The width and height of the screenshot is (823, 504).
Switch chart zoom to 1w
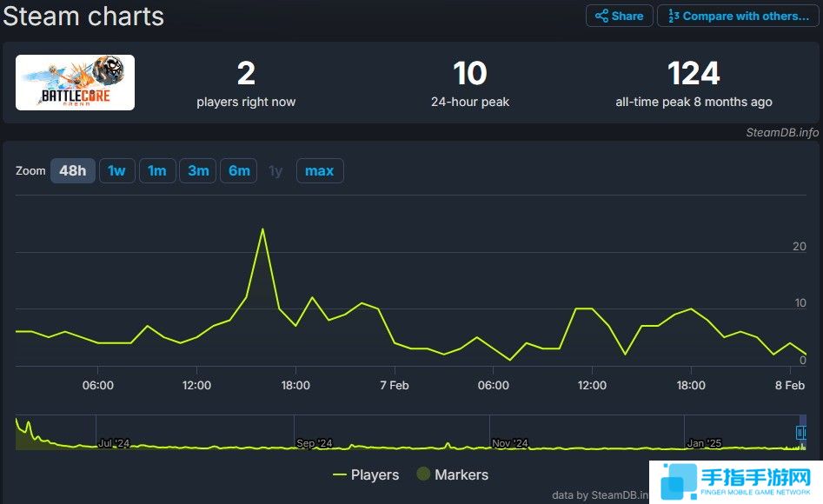[116, 170]
